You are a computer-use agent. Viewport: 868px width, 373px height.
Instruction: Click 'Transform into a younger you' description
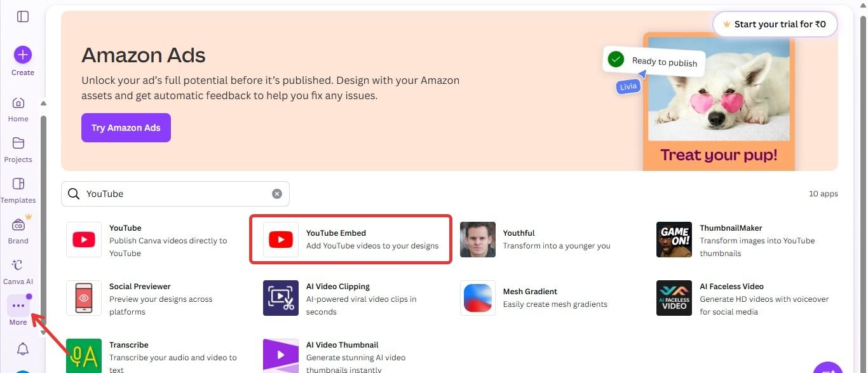tap(557, 246)
